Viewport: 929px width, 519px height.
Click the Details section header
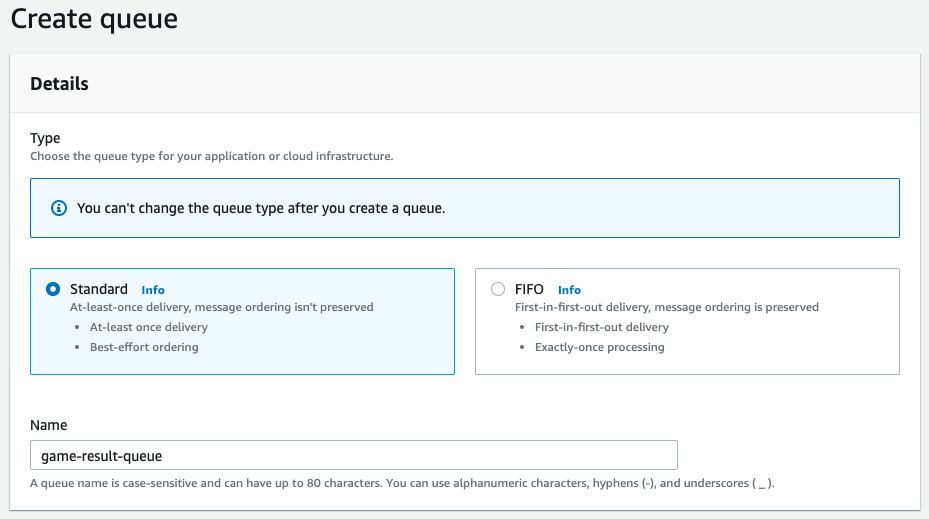[x=59, y=84]
